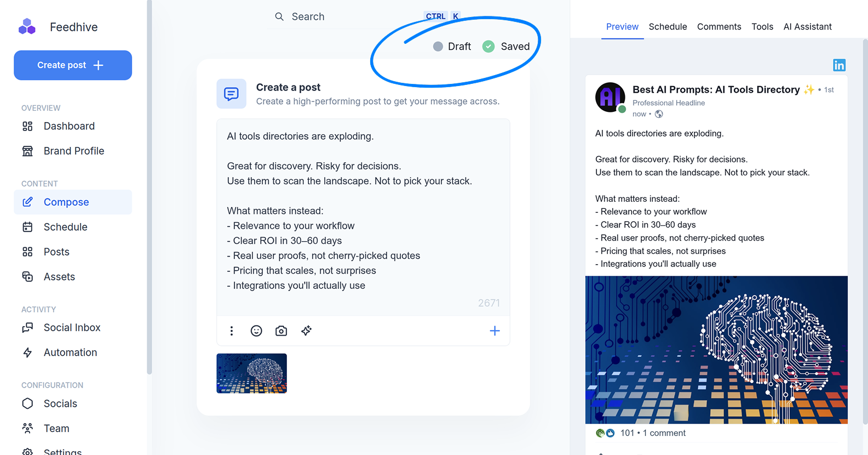Open the Tools tab
Image resolution: width=868 pixels, height=455 pixels.
[x=762, y=26]
